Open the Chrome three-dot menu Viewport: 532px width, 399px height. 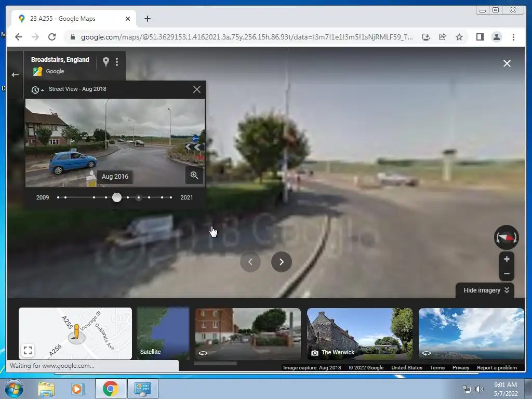coord(513,37)
